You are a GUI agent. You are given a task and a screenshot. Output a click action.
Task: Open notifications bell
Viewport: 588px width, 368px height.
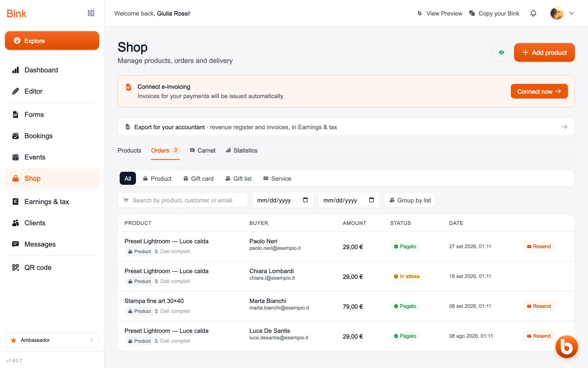[x=533, y=13]
